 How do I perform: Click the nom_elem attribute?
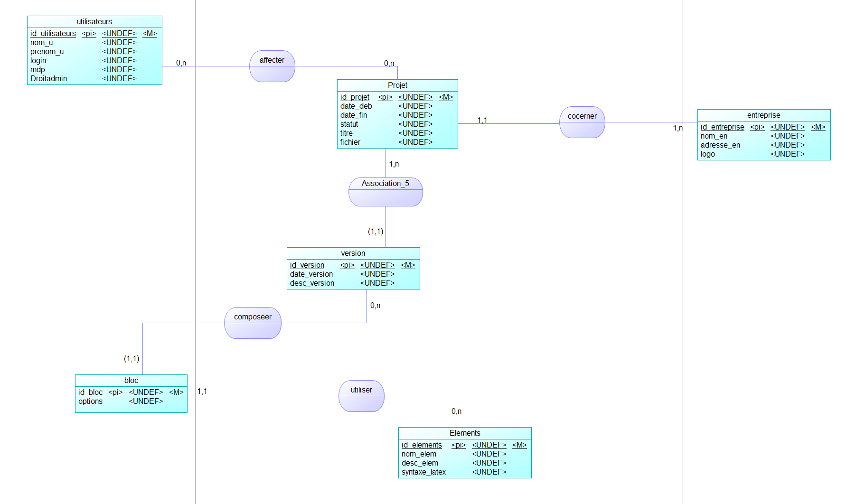[x=419, y=454]
